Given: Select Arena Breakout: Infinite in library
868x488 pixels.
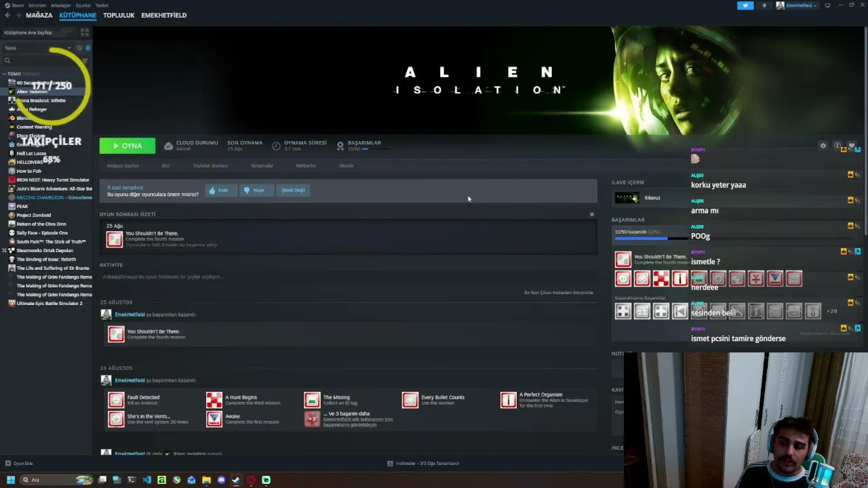Looking at the screenshot, I should (41, 100).
